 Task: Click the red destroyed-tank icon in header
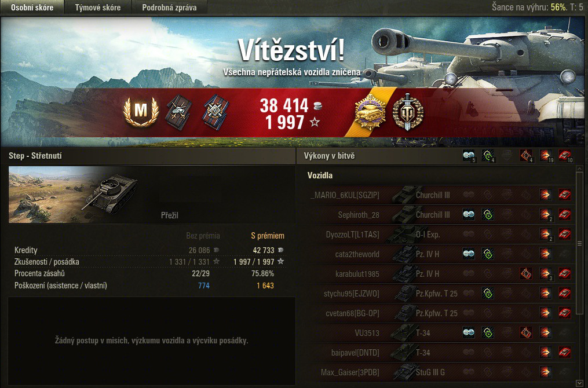tap(565, 155)
